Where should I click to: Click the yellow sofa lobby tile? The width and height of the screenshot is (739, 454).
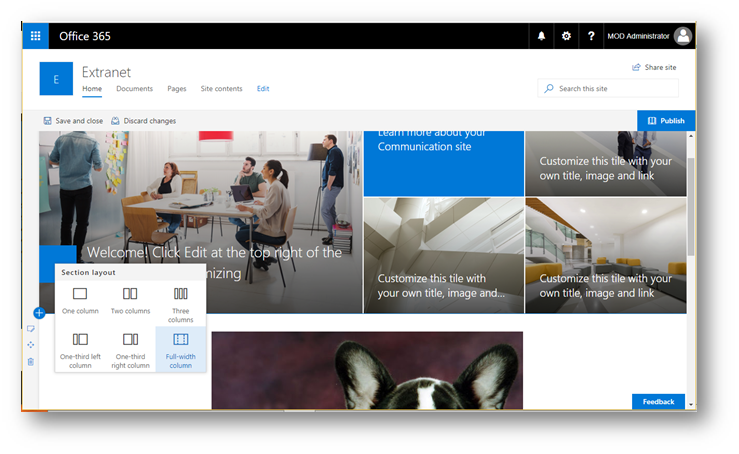[x=606, y=255]
